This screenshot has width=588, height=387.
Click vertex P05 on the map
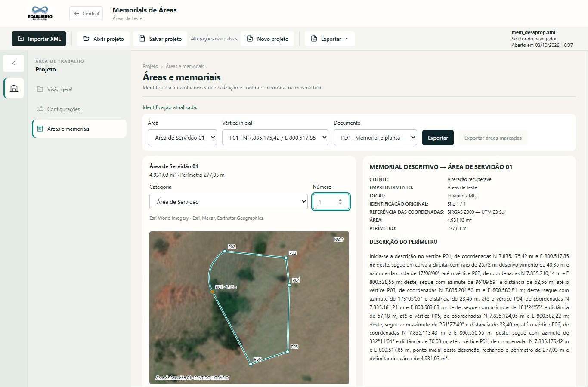(x=288, y=352)
